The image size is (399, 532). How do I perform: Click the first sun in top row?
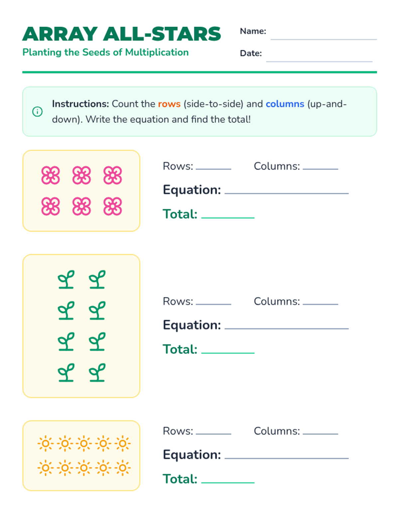(x=46, y=443)
